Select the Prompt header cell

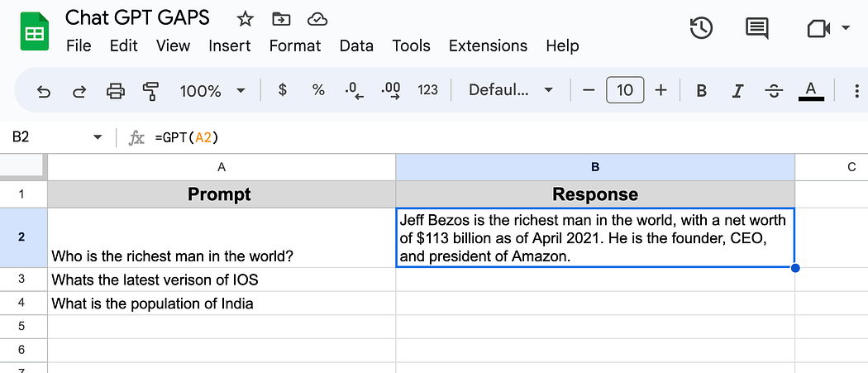tap(222, 194)
